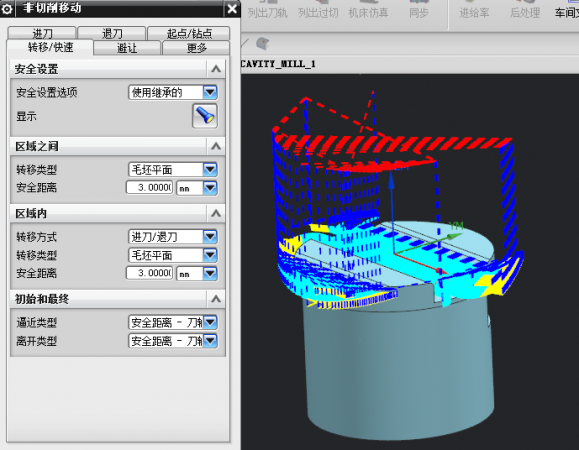Open the 起点/钻点 tab

189,34
